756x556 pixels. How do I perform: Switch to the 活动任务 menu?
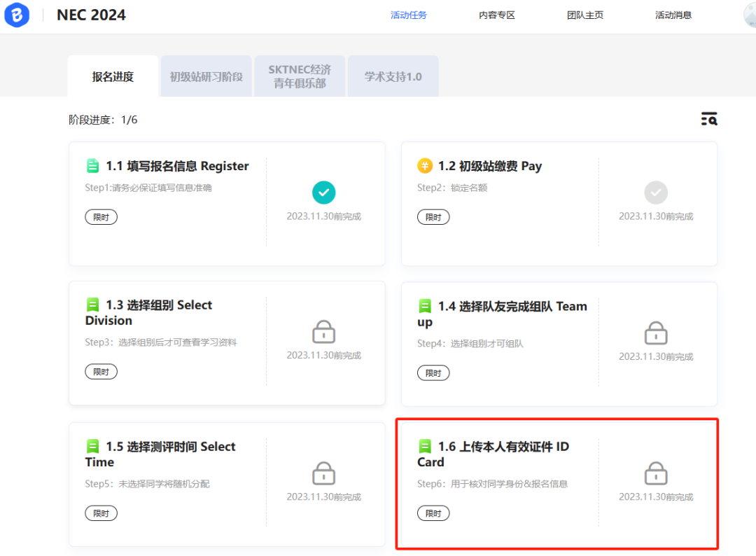(x=408, y=15)
